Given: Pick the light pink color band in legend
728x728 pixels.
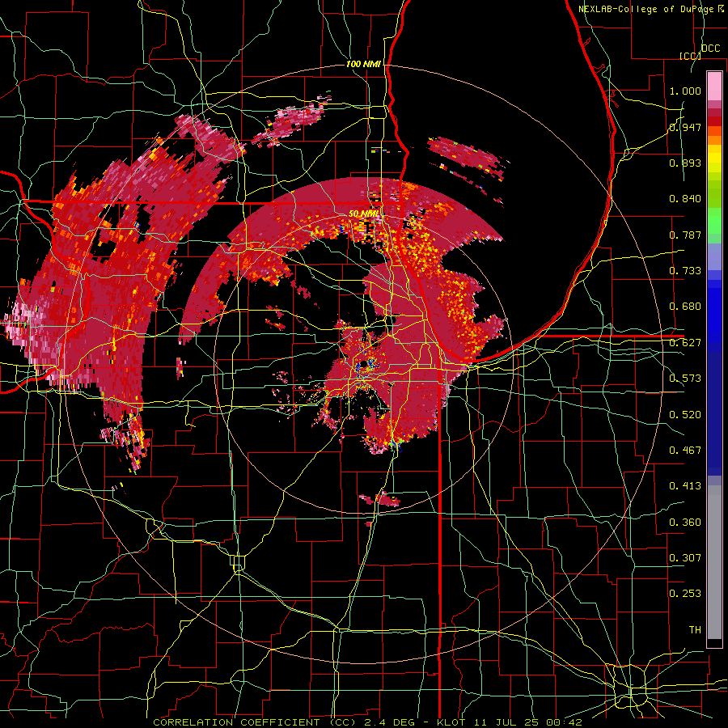Looking at the screenshot, I should coord(714,87).
